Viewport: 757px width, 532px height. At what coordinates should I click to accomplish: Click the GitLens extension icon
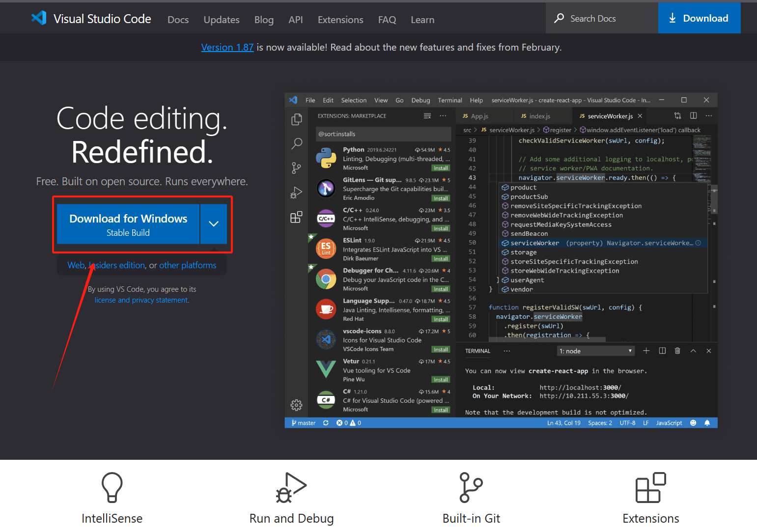click(x=326, y=188)
